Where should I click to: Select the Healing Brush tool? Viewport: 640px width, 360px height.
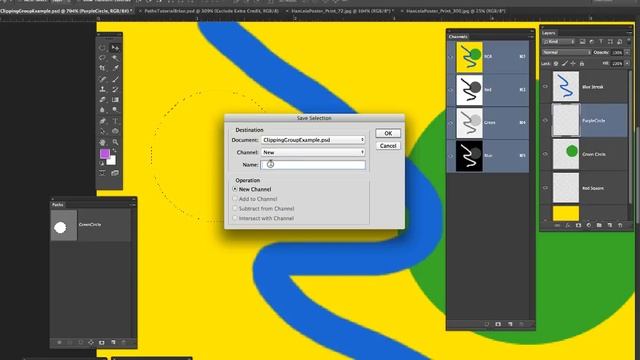point(102,79)
